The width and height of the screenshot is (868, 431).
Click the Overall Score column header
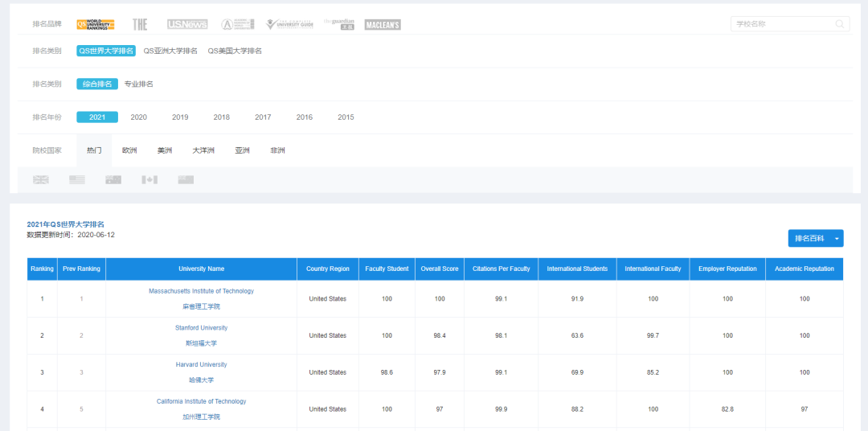click(440, 269)
